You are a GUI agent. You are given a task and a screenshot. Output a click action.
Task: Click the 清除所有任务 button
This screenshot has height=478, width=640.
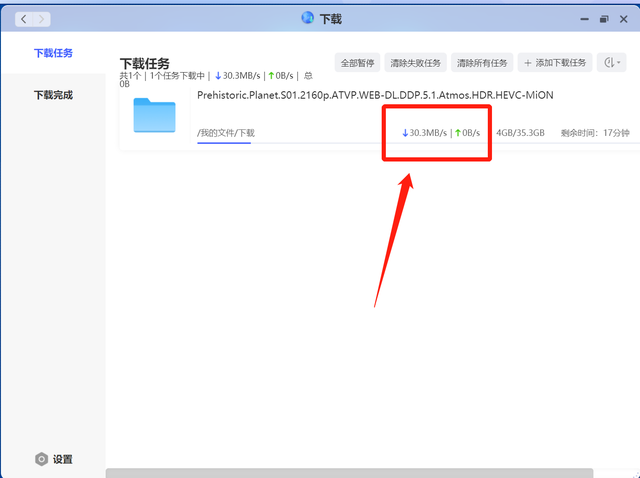coord(482,63)
